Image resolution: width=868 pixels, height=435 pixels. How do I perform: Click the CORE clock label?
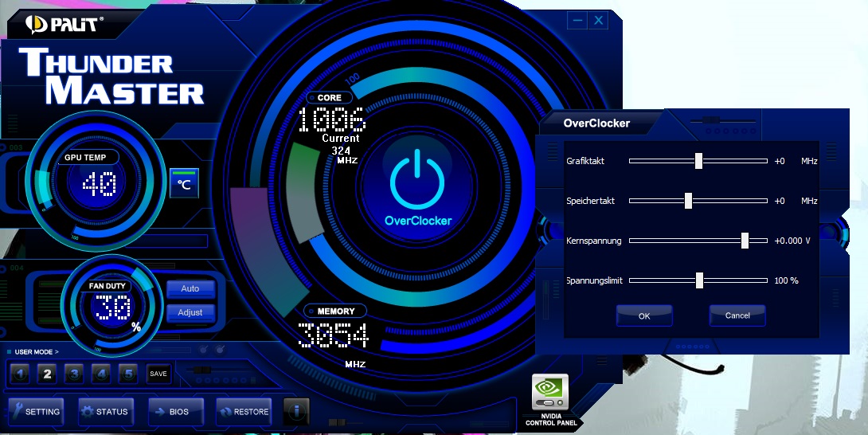coord(330,97)
